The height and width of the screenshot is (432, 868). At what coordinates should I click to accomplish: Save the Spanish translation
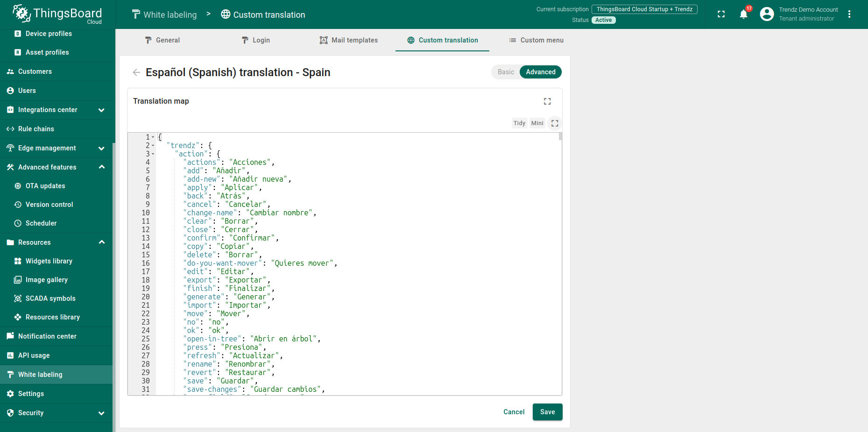[547, 412]
